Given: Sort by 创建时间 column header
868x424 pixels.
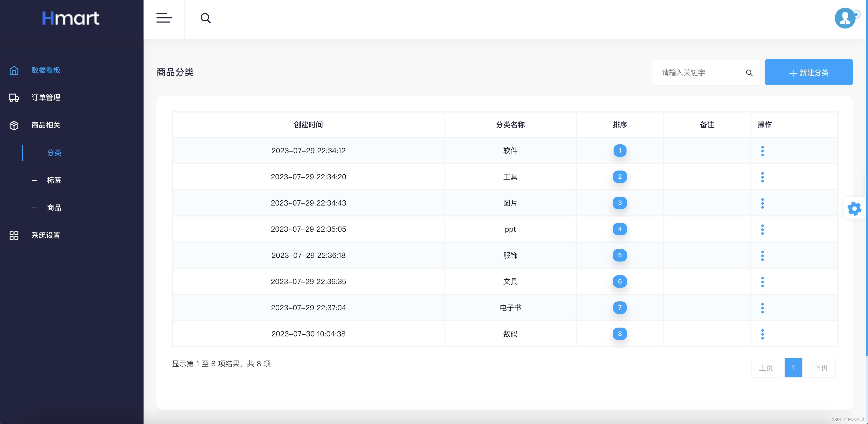Looking at the screenshot, I should click(x=308, y=125).
